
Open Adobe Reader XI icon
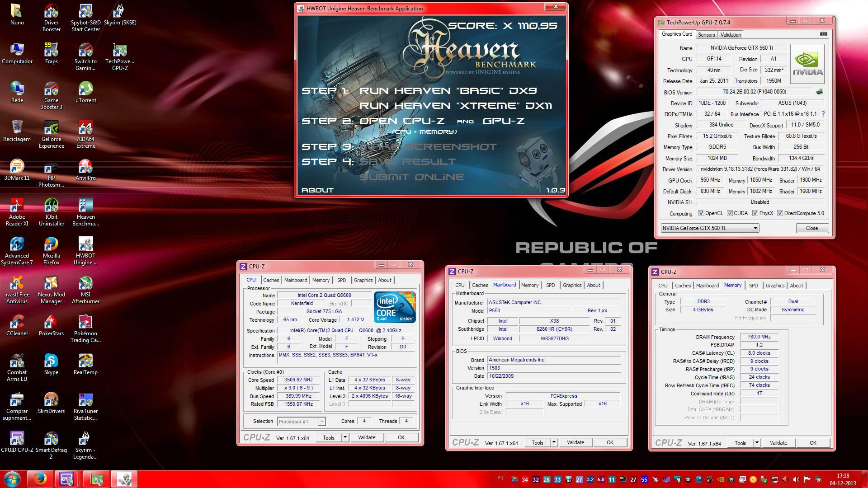[x=17, y=212]
